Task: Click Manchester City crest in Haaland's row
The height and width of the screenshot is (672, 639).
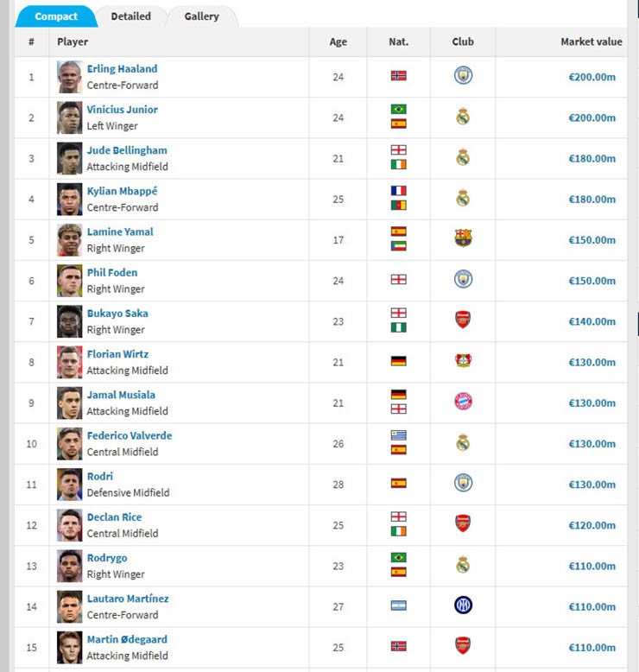Action: point(463,76)
